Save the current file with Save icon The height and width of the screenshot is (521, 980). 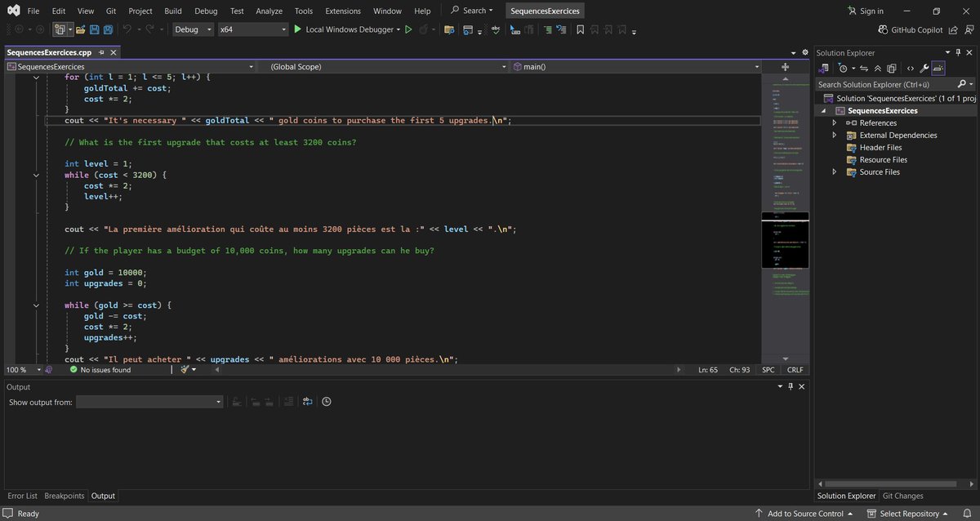95,29
